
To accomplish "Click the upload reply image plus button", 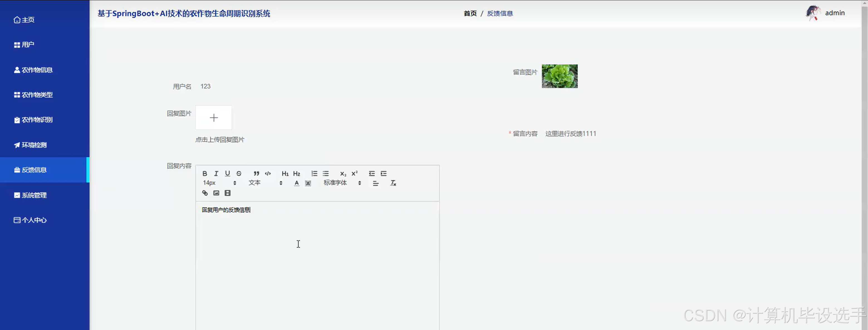I will pyautogui.click(x=214, y=117).
